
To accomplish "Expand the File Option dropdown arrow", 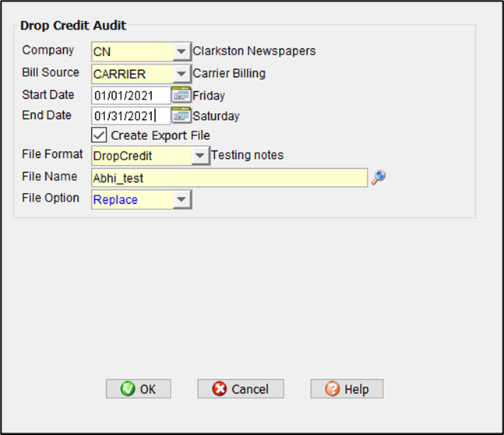I will tap(181, 200).
